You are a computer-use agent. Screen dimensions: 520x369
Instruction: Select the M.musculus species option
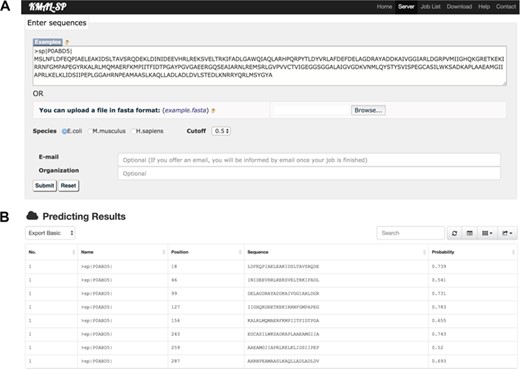point(90,131)
